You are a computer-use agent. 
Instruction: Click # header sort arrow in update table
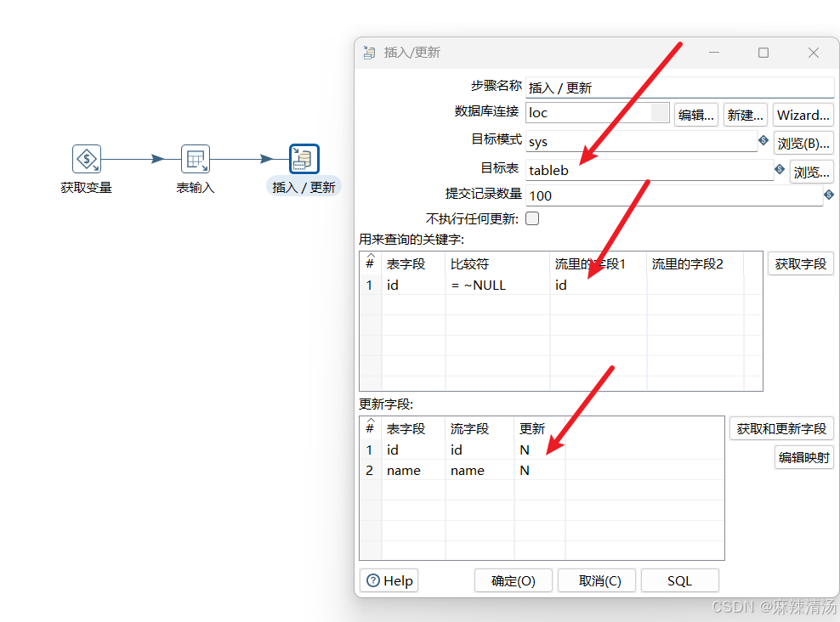click(x=371, y=420)
